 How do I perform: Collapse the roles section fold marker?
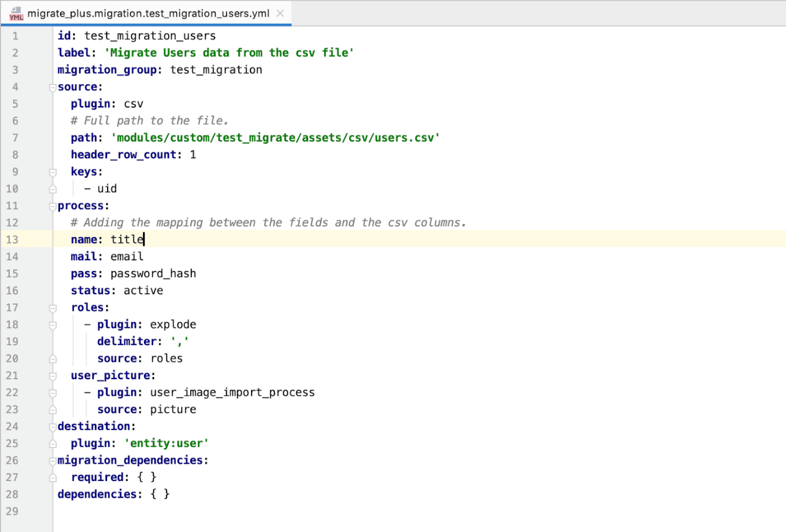point(53,308)
